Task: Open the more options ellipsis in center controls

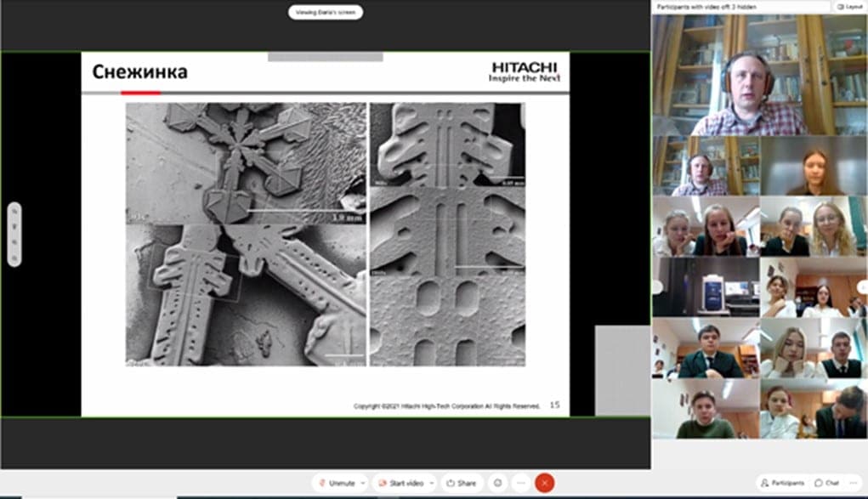Action: 521,483
